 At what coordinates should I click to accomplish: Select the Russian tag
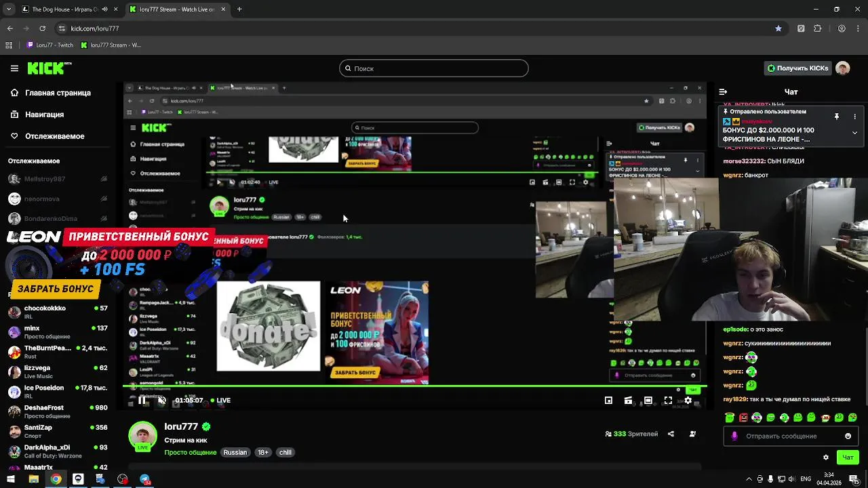coord(235,453)
